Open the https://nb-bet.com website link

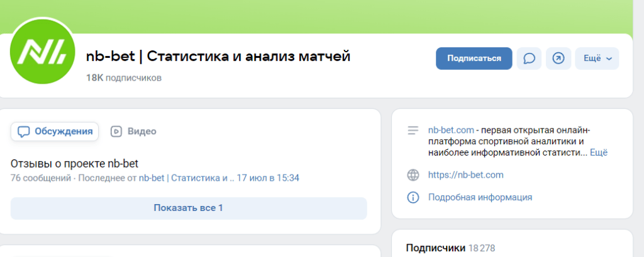tap(466, 175)
